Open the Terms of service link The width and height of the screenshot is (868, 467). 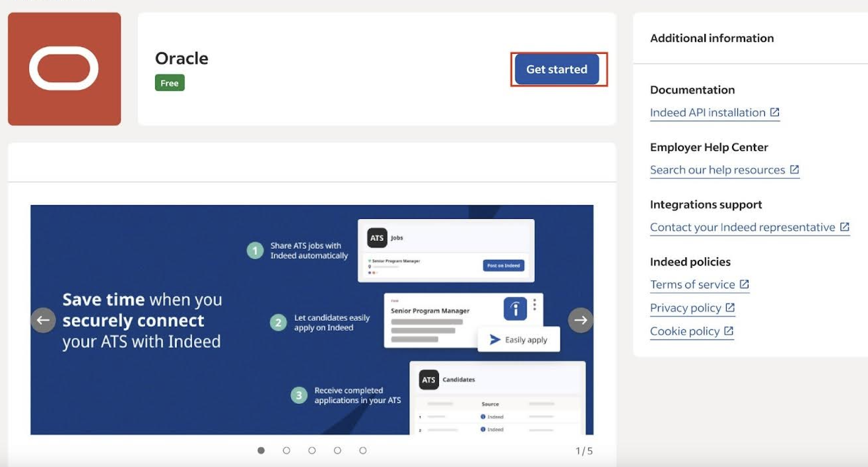click(700, 285)
